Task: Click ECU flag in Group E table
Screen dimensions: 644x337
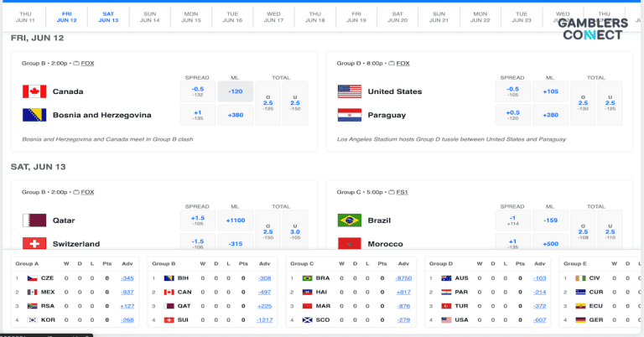Action: [580, 306]
